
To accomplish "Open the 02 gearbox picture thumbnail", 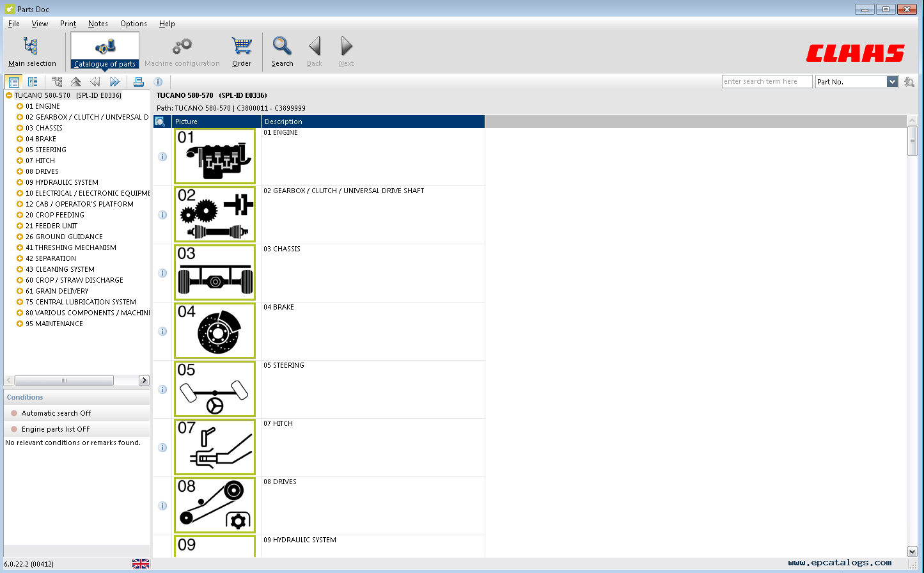I will pos(215,215).
